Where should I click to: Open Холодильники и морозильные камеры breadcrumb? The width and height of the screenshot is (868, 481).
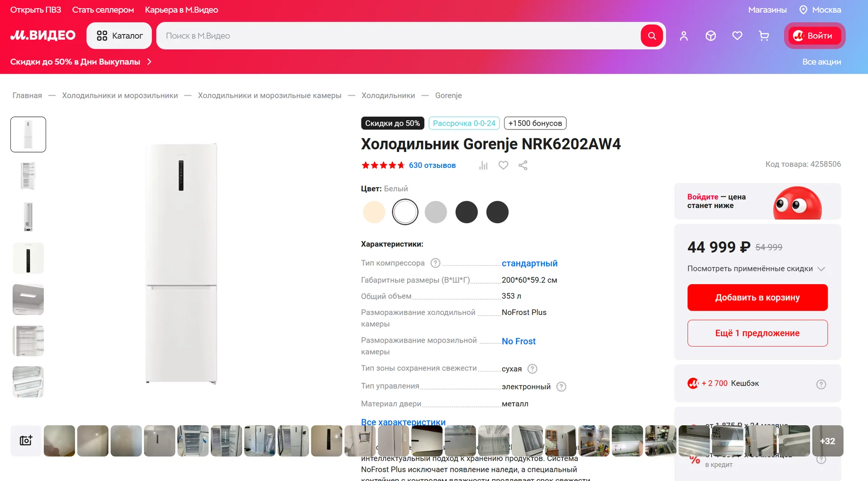(269, 95)
